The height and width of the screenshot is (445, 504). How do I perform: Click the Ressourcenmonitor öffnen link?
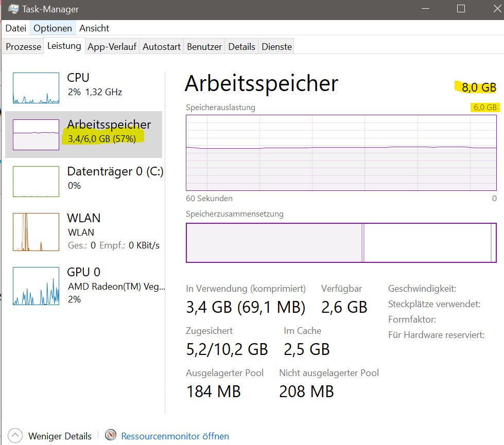click(x=175, y=436)
